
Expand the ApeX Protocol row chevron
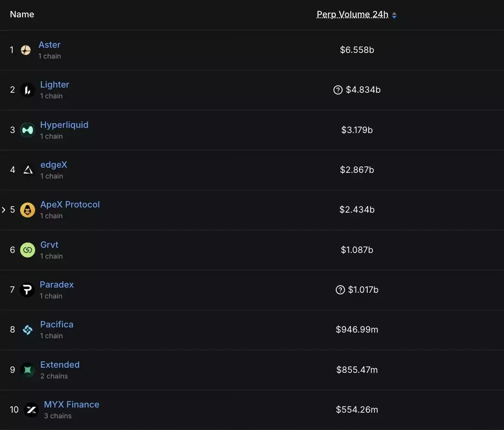(x=4, y=210)
